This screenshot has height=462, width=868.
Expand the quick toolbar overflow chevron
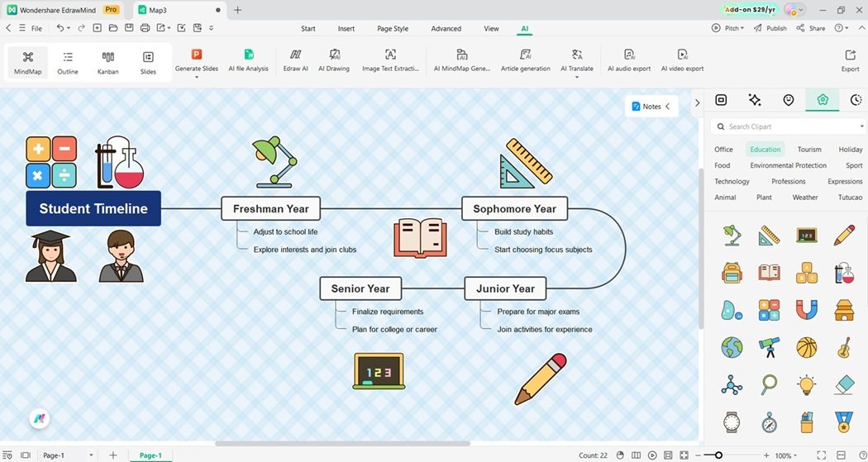click(212, 27)
